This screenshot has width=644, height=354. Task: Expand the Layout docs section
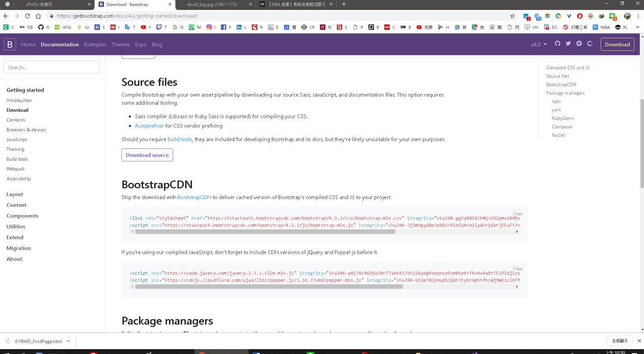pos(15,194)
